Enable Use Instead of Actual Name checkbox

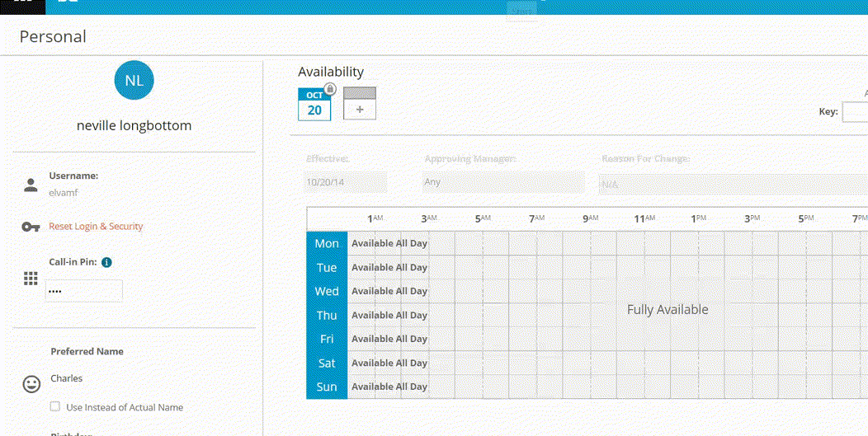[x=55, y=406]
